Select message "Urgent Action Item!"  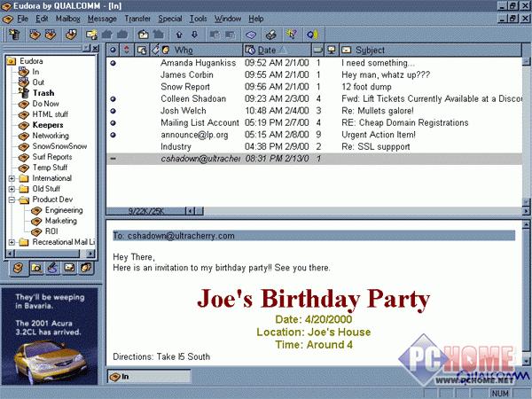pyautogui.click(x=314, y=135)
